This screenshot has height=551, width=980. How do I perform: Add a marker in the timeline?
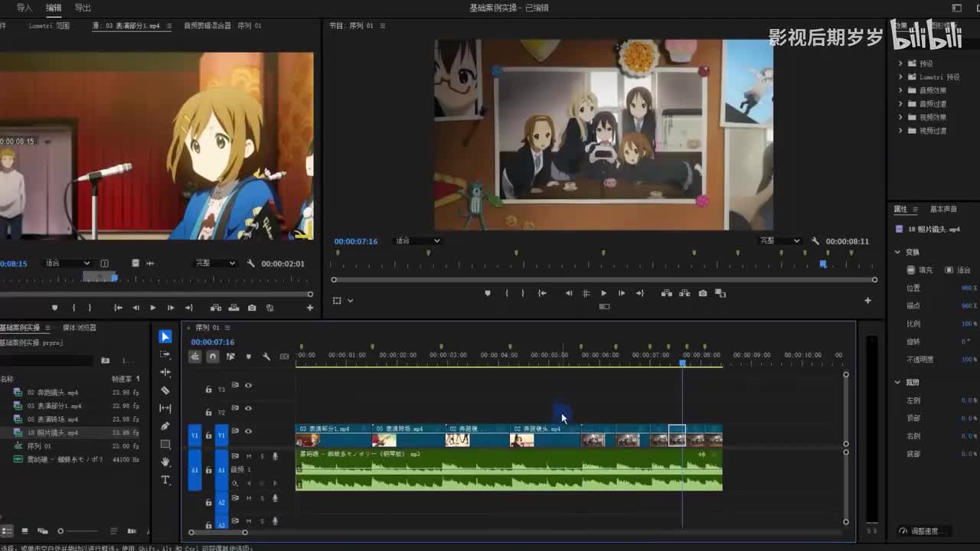click(248, 357)
